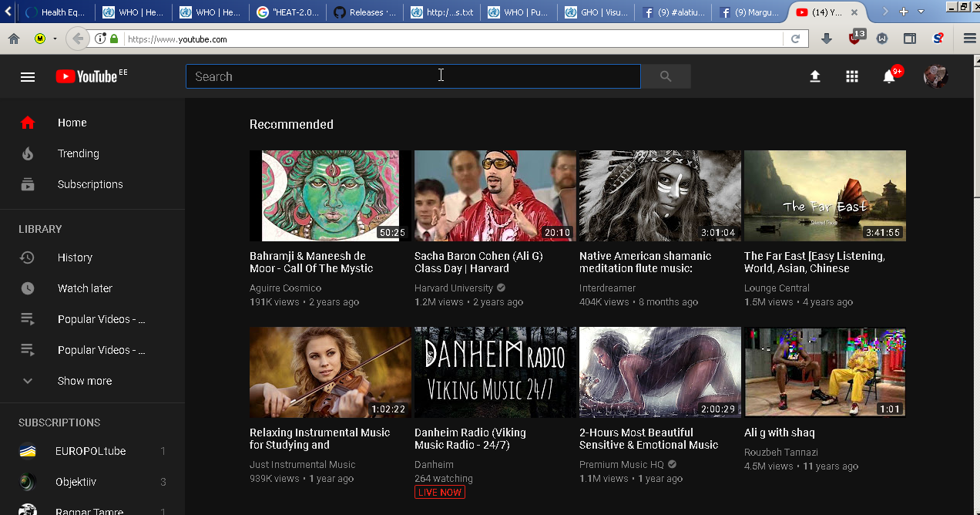Screen dimensions: 980x515
Task: Open Watch later list
Action: 85,288
